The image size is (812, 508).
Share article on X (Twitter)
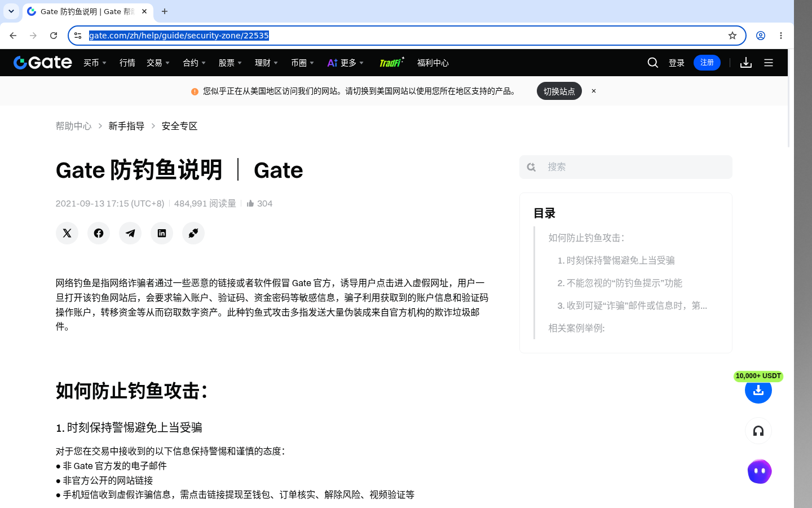click(67, 233)
